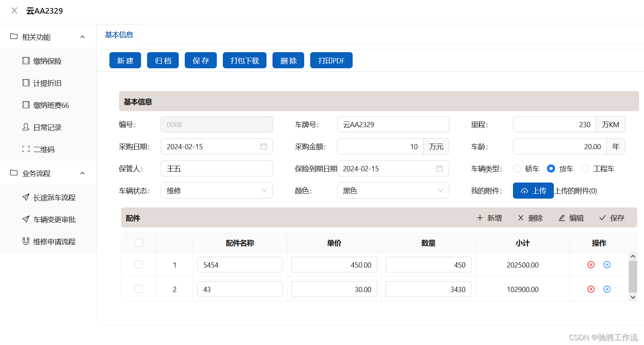644x345 pixels.
Task: Select the 工程车 vehicle type radio button
Action: (x=585, y=168)
